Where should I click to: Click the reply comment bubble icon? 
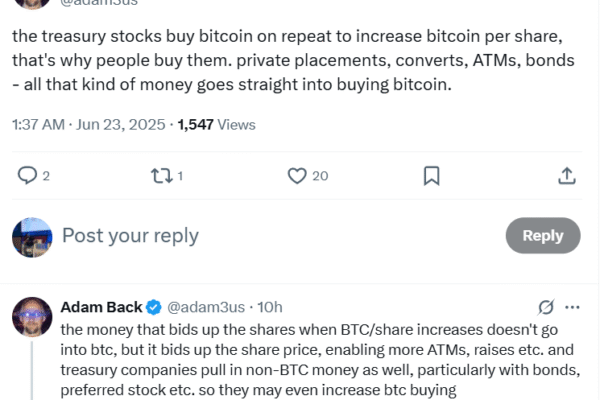pyautogui.click(x=28, y=175)
